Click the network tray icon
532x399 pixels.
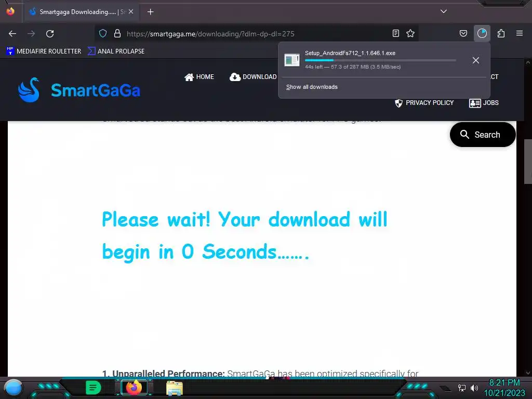462,388
